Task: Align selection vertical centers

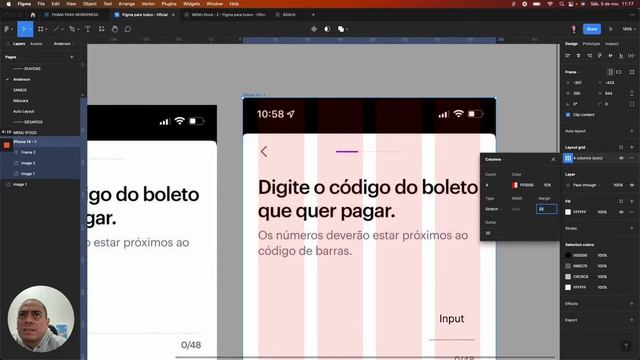Action: point(611,56)
